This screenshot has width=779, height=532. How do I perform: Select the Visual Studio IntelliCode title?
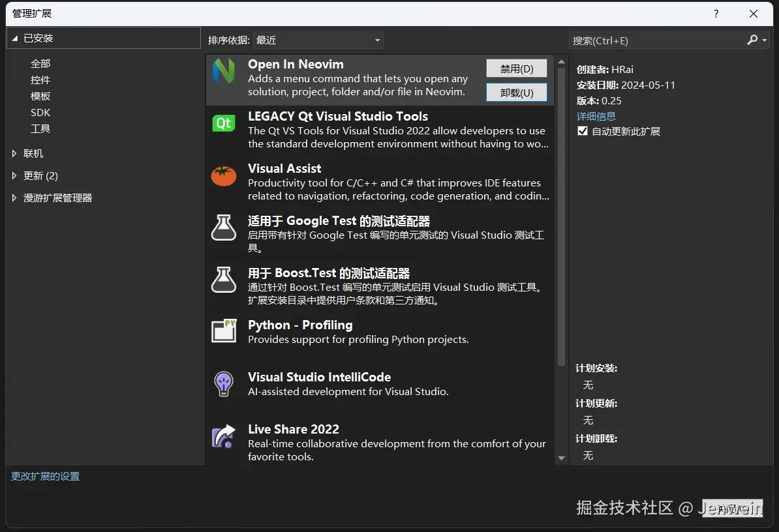pos(320,377)
